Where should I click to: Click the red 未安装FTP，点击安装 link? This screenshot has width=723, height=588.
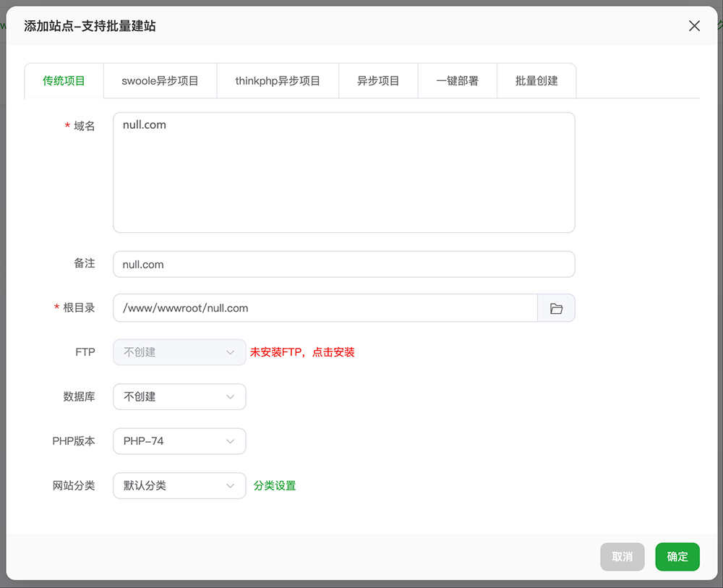(302, 352)
